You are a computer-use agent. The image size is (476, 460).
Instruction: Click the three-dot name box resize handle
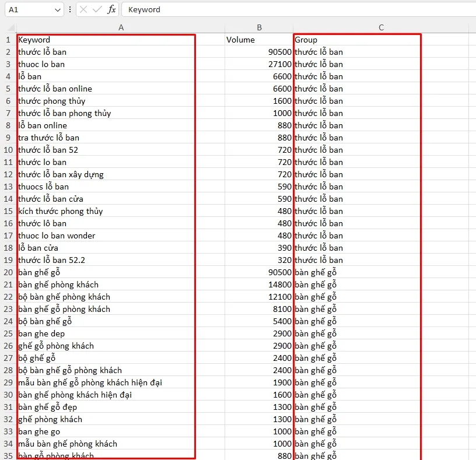click(70, 10)
